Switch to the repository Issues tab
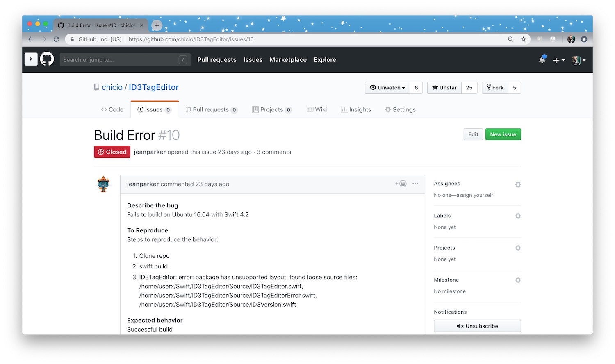615x364 pixels. click(x=155, y=109)
